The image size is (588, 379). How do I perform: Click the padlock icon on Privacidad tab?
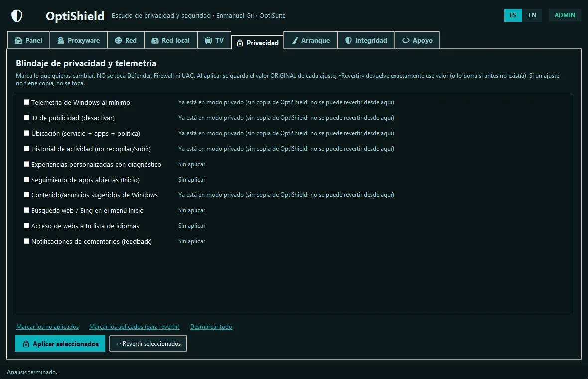(240, 43)
